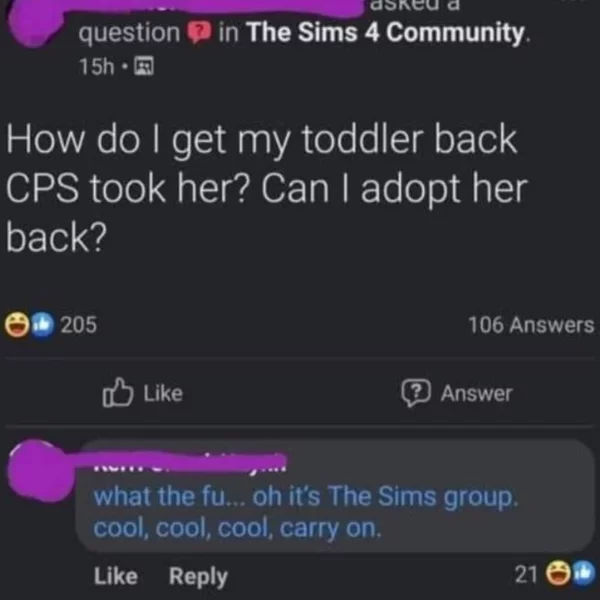The width and height of the screenshot is (600, 600).
Task: Click the commenter's redacted name
Action: click(190, 462)
